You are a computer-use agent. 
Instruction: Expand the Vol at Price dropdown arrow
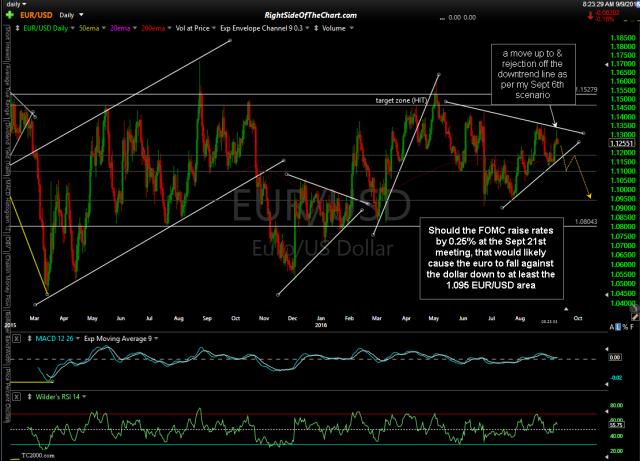click(x=214, y=28)
